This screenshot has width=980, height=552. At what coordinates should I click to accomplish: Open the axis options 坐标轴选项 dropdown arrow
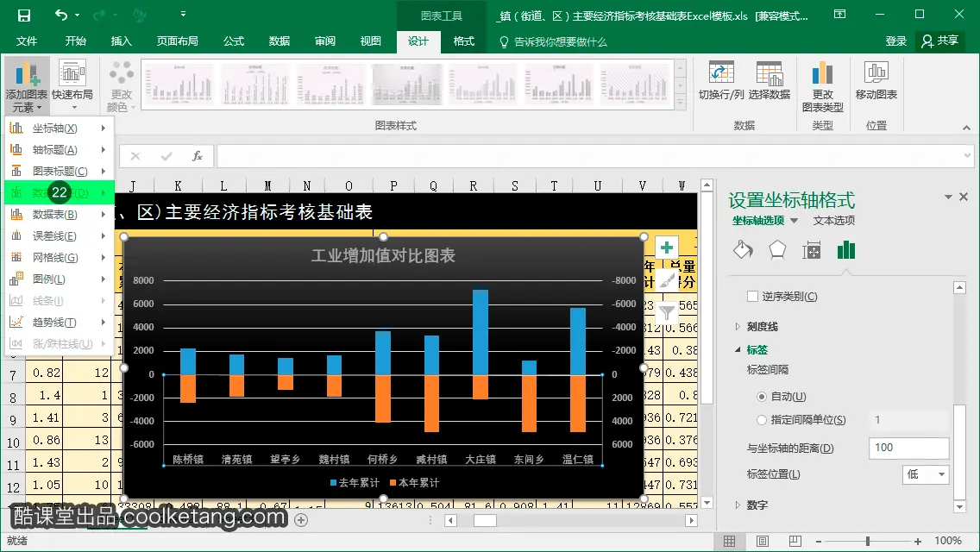795,221
